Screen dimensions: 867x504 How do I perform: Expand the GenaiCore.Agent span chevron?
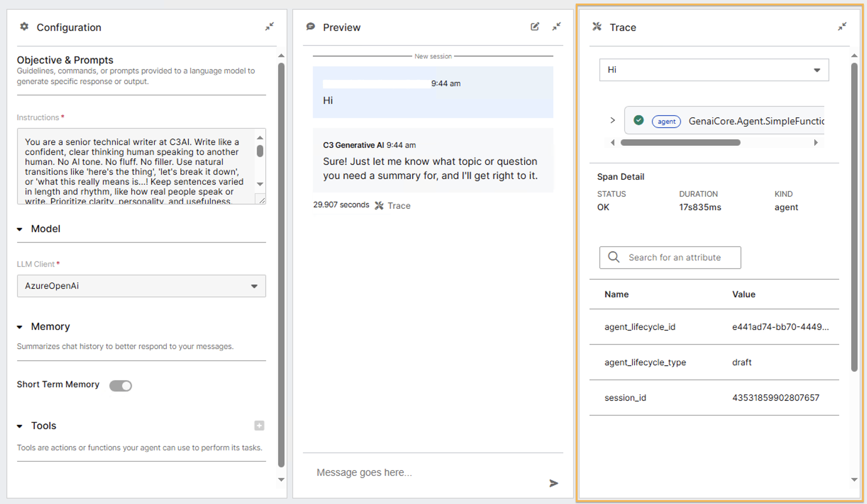612,121
